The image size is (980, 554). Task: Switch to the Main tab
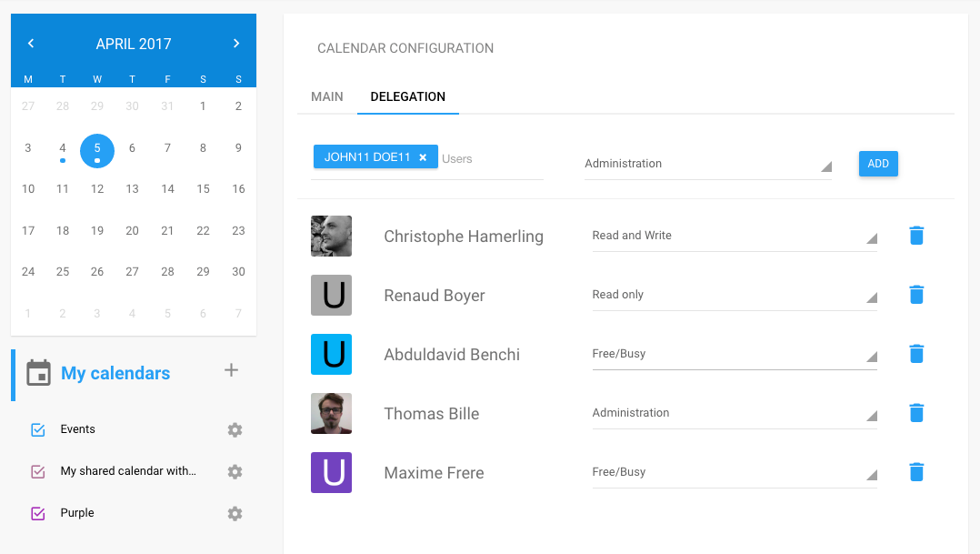tap(327, 96)
